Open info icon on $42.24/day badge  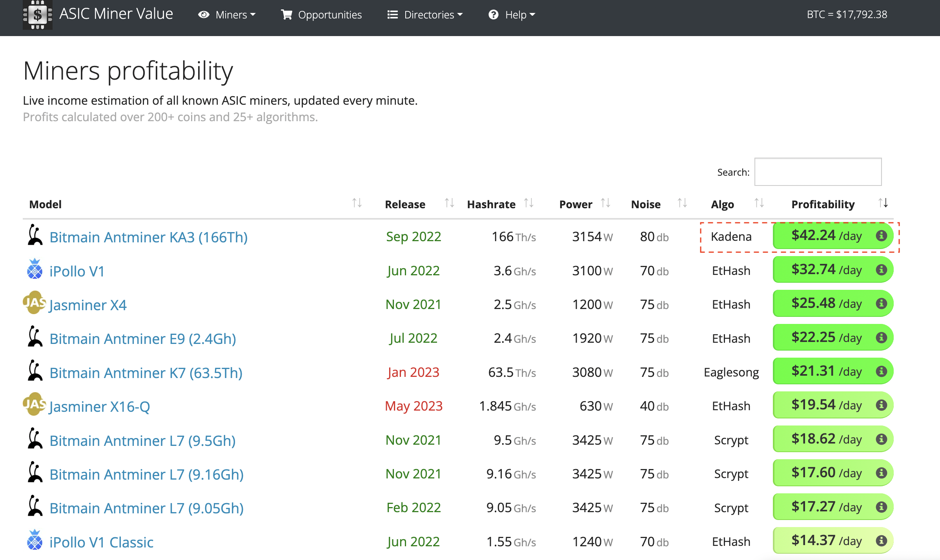point(881,235)
